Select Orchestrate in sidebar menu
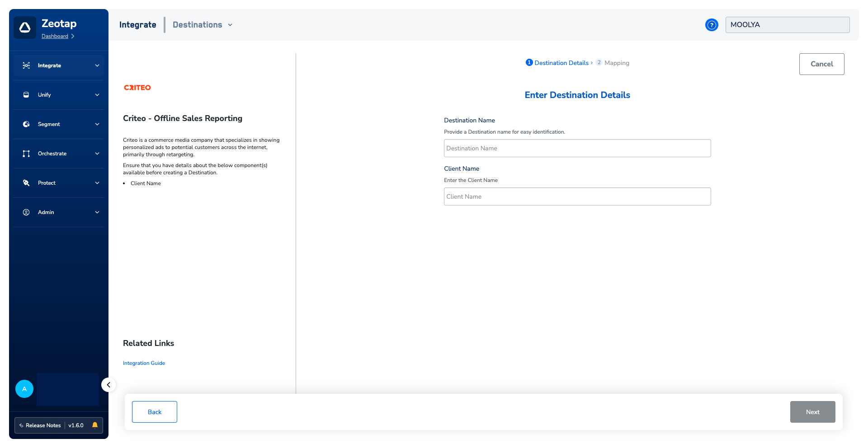The image size is (868, 448). (x=59, y=154)
